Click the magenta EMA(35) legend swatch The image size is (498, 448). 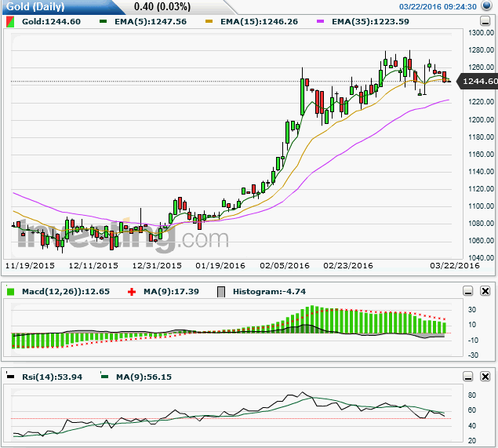pyautogui.click(x=321, y=21)
